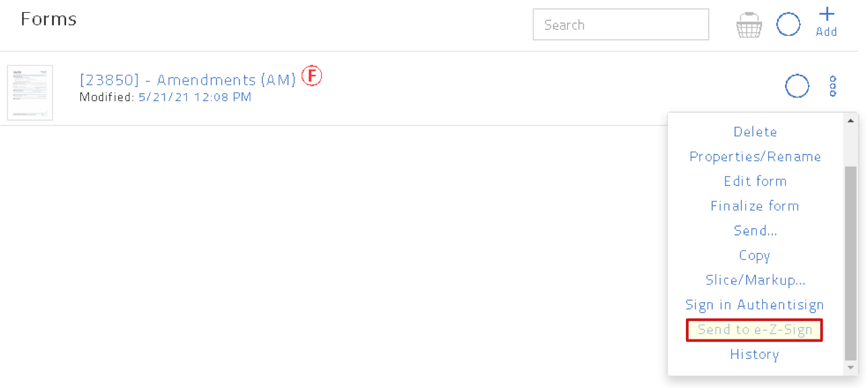Click the modified date 5/21/21 12:08 PM
Viewport: 868px width, 388px height.
[195, 97]
